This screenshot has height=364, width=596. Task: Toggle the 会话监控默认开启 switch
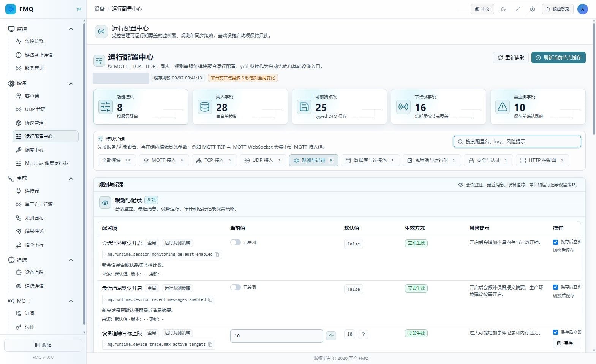pos(236,242)
